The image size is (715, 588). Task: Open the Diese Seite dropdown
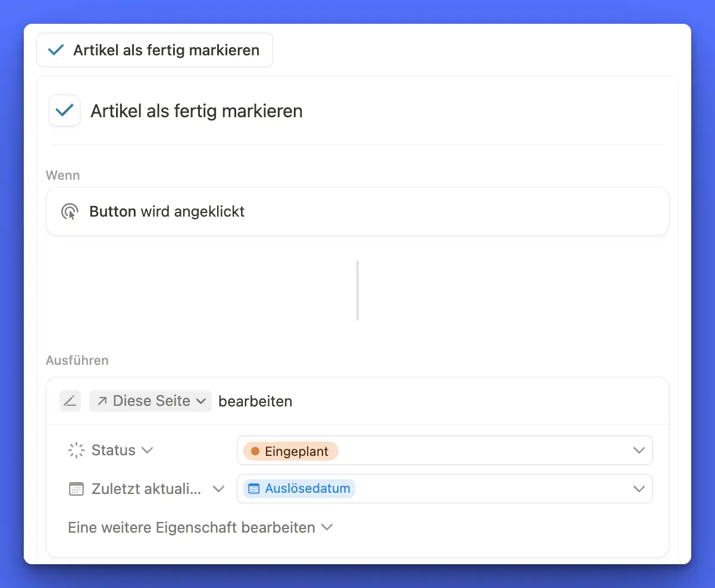tap(200, 401)
